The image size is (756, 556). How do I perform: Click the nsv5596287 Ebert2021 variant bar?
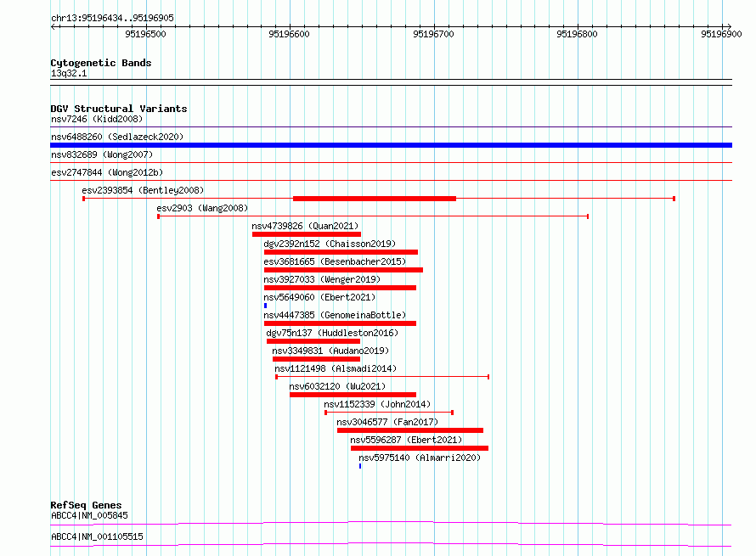point(420,448)
